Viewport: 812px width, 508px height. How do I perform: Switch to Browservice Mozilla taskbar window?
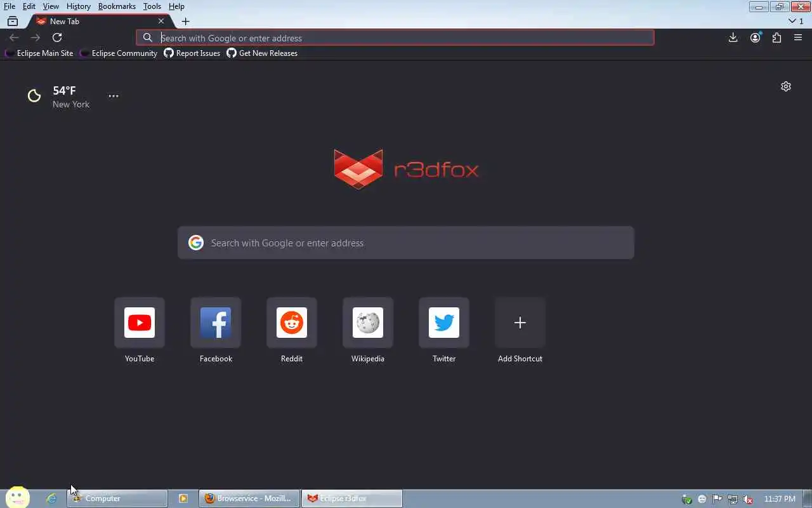249,498
